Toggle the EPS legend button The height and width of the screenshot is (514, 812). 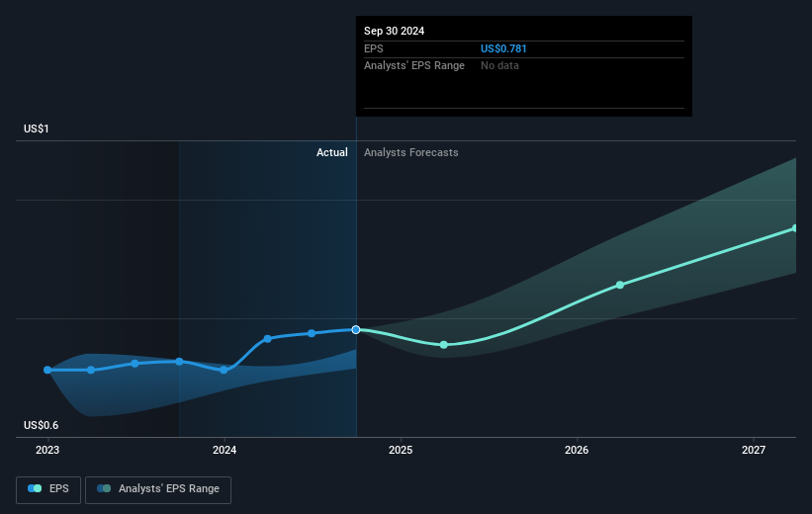pos(48,489)
